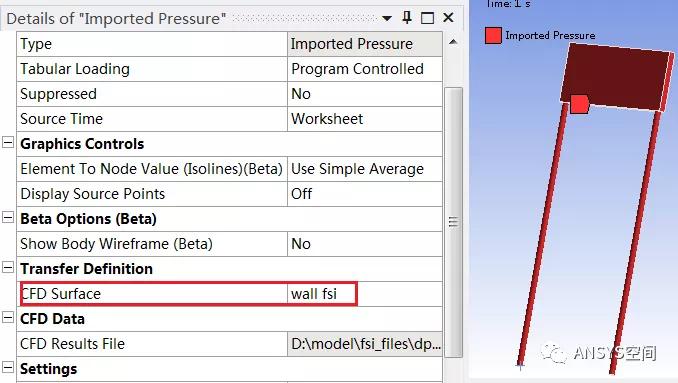Click the CFD Results File path field
The image size is (678, 383).
coord(365,344)
